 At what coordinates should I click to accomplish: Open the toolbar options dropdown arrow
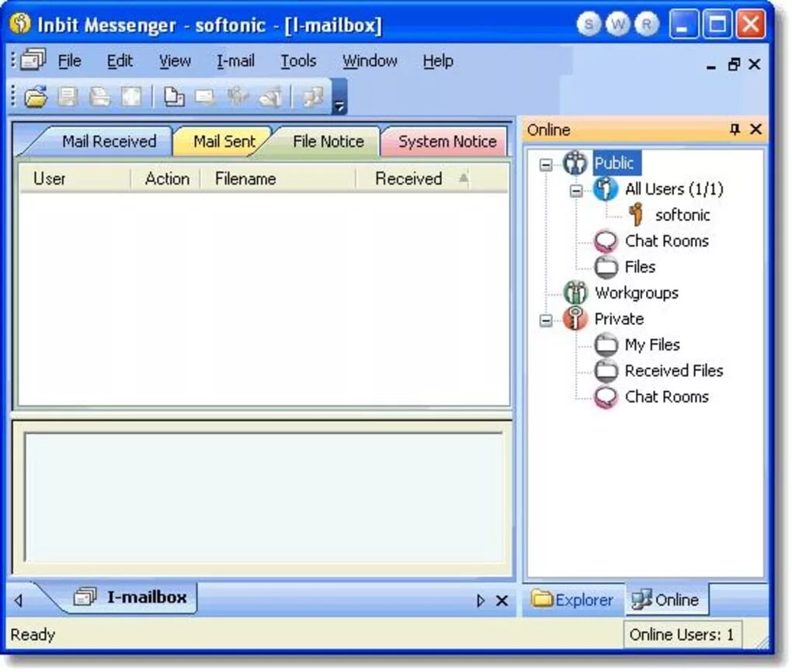(339, 96)
